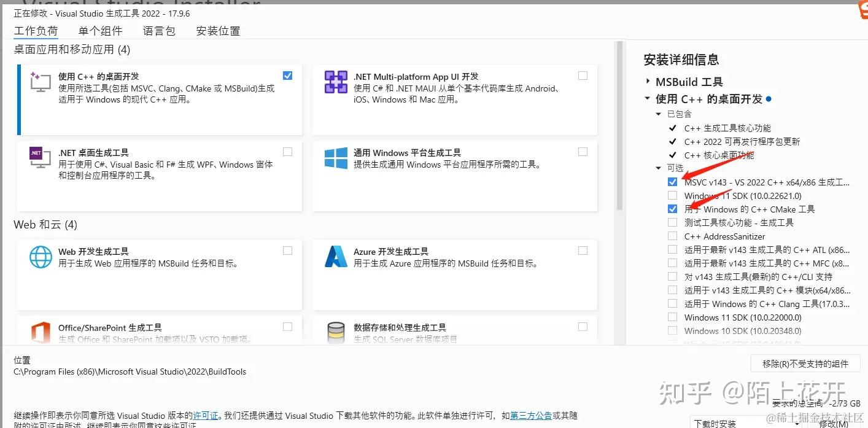Click the 桌面应用和移动应用 (4) heading
This screenshot has height=428, width=868.
(72, 50)
